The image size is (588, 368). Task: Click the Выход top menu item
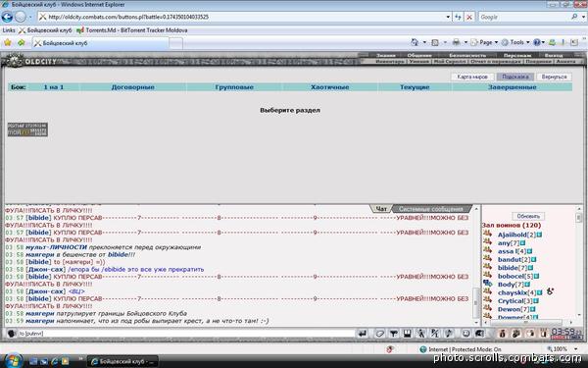click(x=554, y=55)
